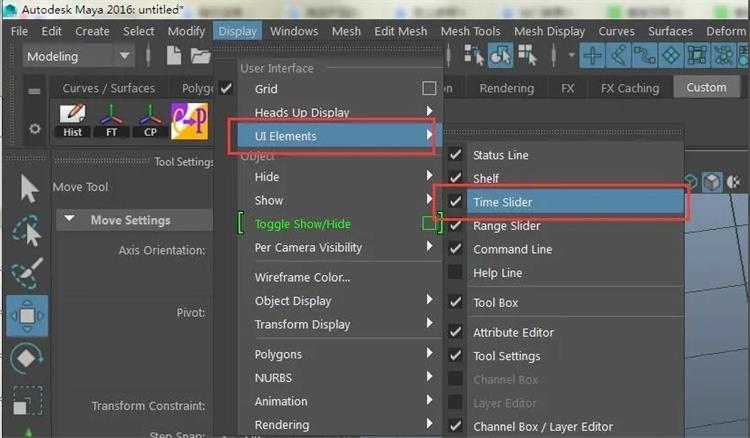Choose the Paint Selection tool

27,273
